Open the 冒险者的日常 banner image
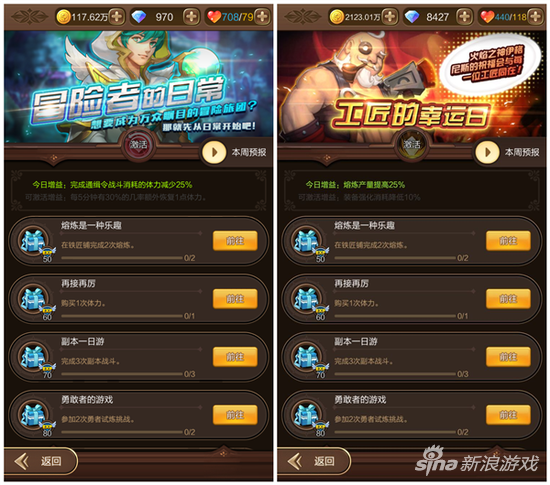Screen dimensions: 550x485 coord(139,87)
